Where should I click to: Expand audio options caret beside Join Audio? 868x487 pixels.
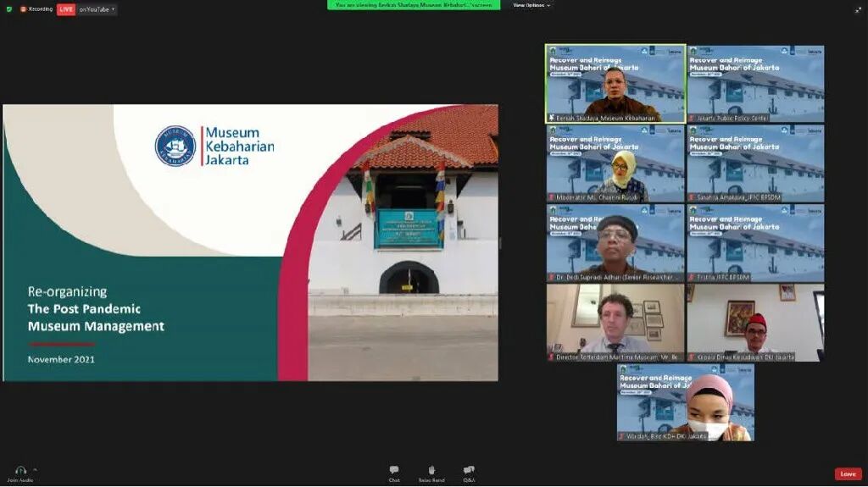35,470
